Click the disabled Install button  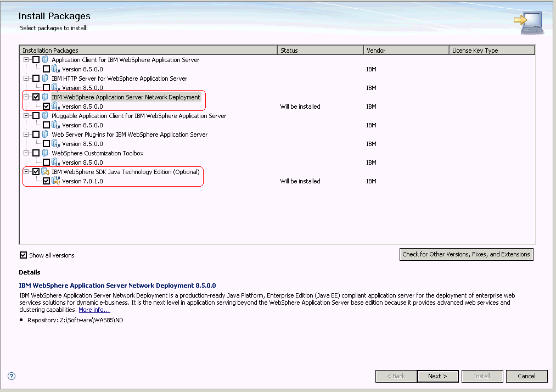482,376
